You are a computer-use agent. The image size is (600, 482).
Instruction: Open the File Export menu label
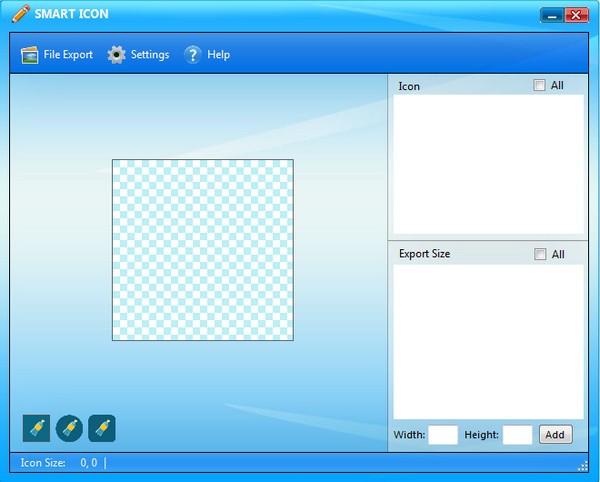pos(68,55)
